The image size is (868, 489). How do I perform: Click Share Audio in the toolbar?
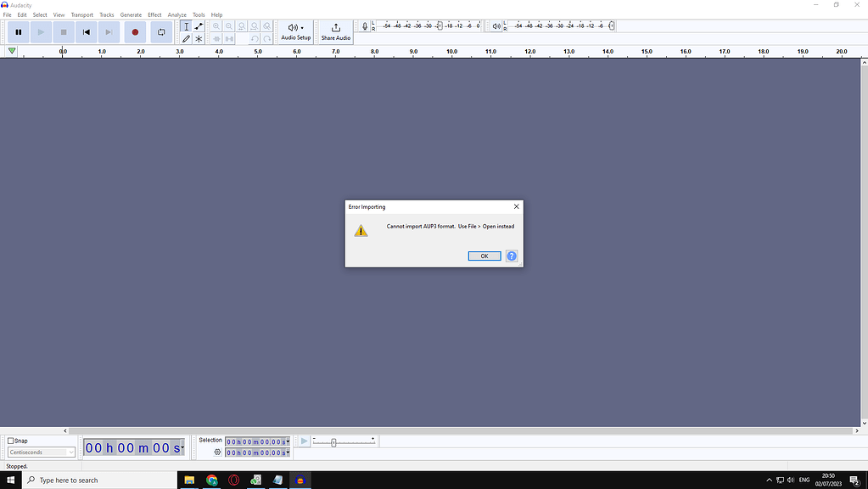click(335, 31)
